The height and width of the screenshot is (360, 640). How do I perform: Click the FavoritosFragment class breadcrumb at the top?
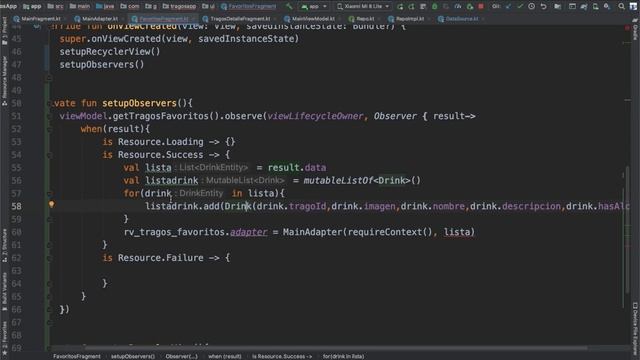pyautogui.click(x=249, y=7)
